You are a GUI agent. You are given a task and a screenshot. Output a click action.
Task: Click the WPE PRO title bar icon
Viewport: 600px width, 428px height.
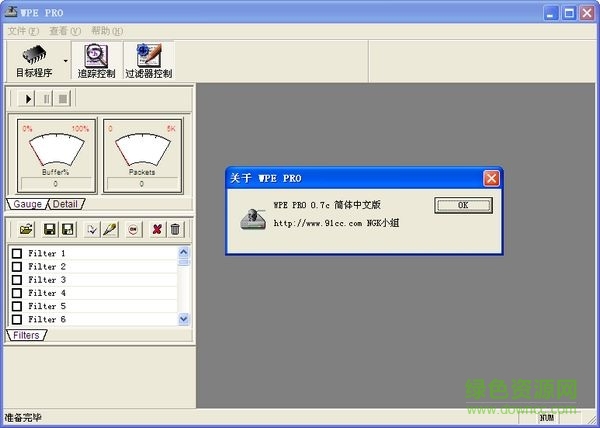11,11
